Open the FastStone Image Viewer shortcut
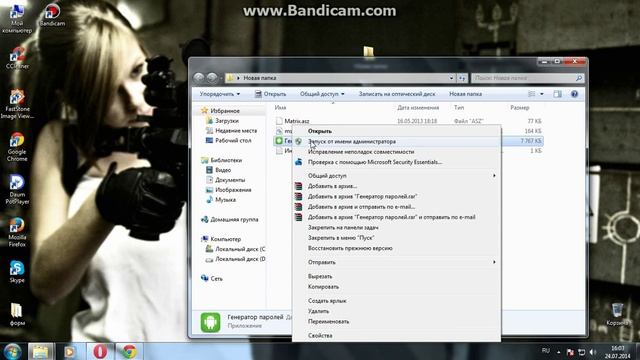640x360 pixels. pos(17,104)
